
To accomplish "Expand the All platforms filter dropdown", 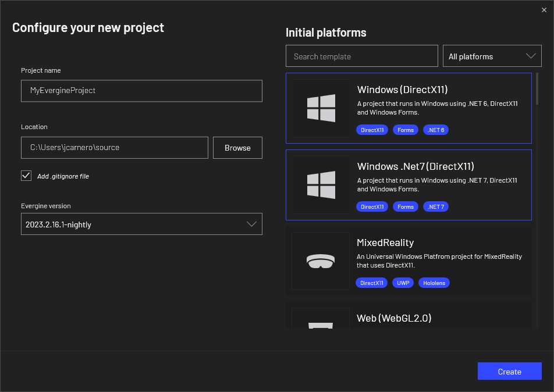I will (x=492, y=56).
